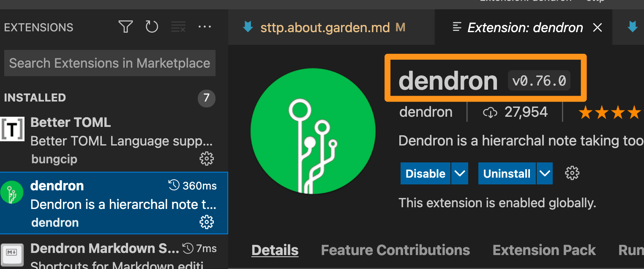The image size is (644, 269).
Task: Click the Markdown Shortcuts 7ms activation time
Action: point(199,248)
